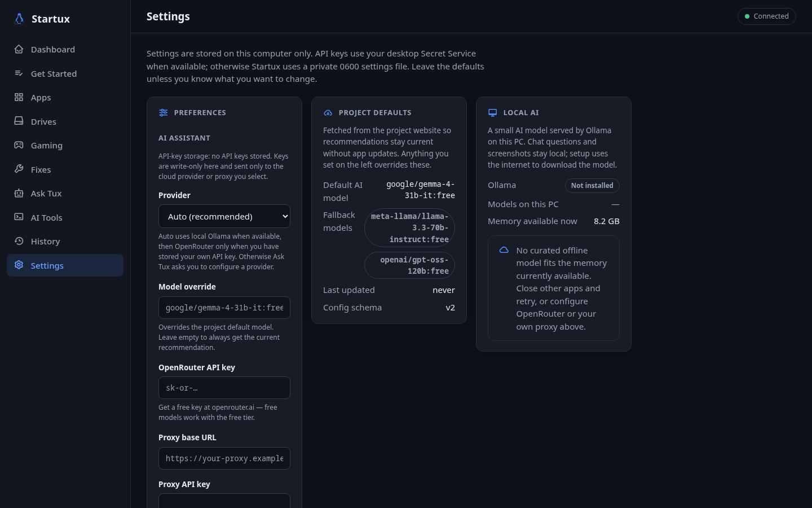Click the PREFERENCES card title
The height and width of the screenshot is (508, 812).
pyautogui.click(x=200, y=112)
